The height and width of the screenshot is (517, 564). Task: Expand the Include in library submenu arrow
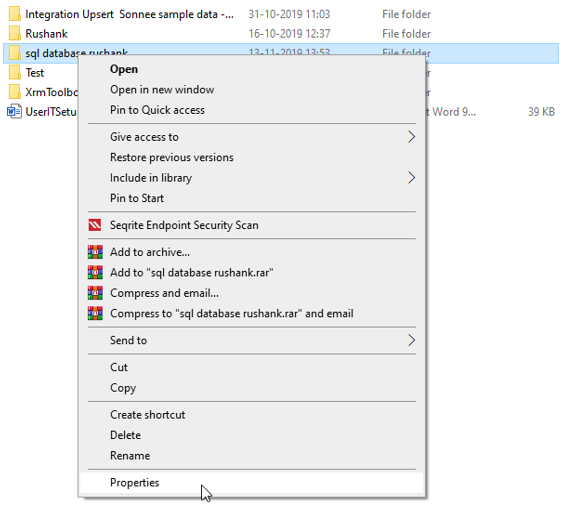pos(411,178)
